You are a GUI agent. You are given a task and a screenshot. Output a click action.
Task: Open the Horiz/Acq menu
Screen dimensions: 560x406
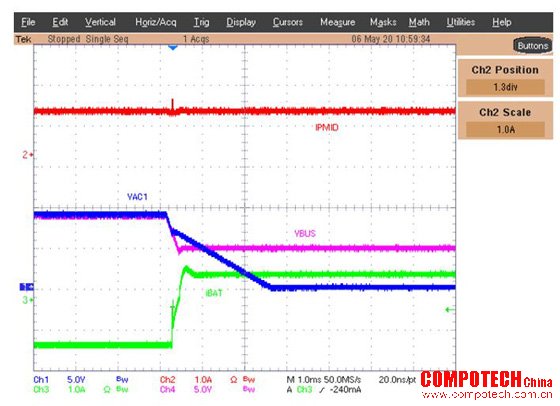(156, 22)
